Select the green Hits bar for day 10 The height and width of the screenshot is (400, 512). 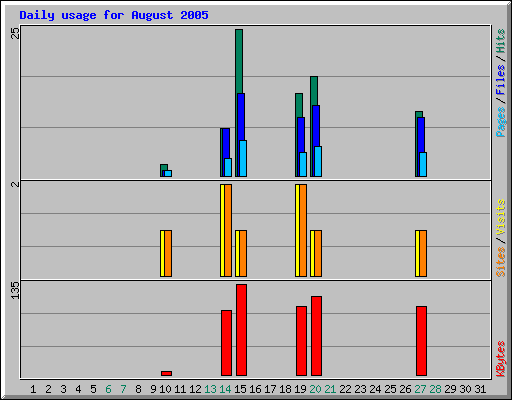click(164, 167)
